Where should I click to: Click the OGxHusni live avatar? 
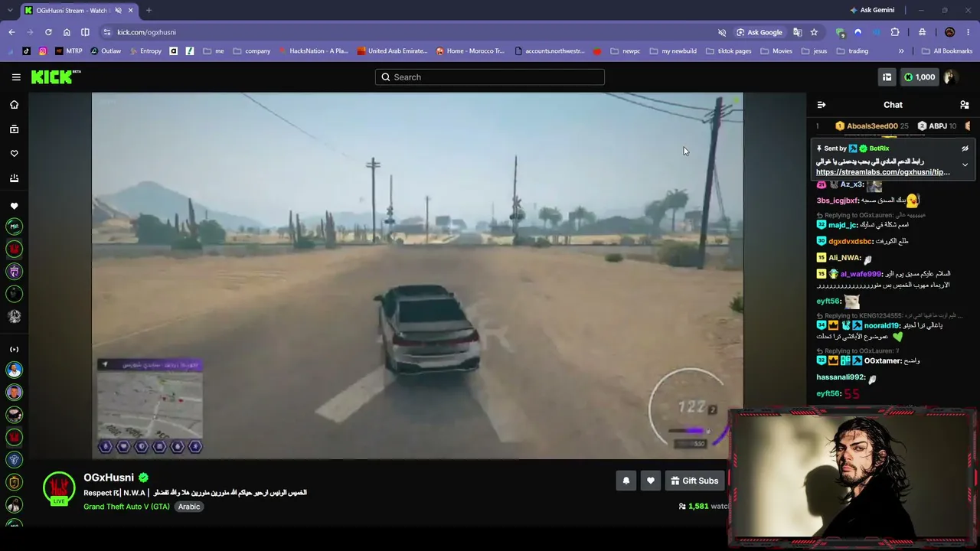pyautogui.click(x=59, y=488)
